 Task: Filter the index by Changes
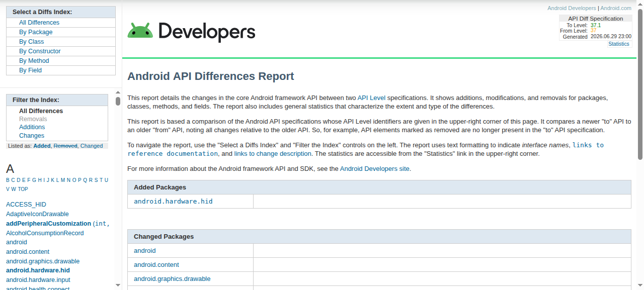[x=32, y=136]
